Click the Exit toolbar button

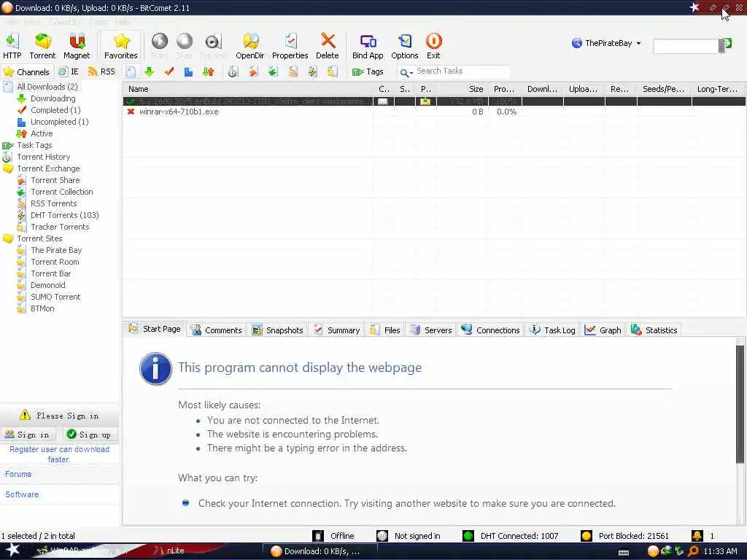click(x=433, y=46)
